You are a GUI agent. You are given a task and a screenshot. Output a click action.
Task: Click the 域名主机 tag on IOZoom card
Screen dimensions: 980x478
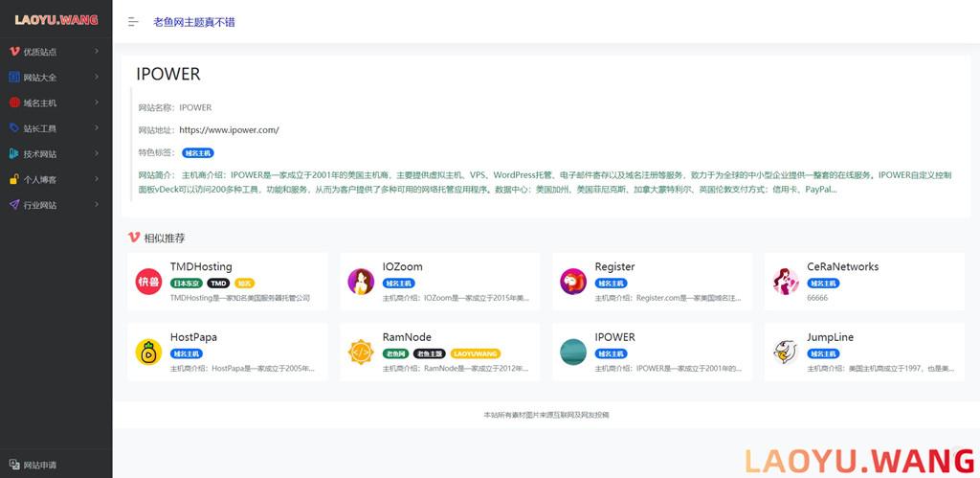(x=399, y=284)
